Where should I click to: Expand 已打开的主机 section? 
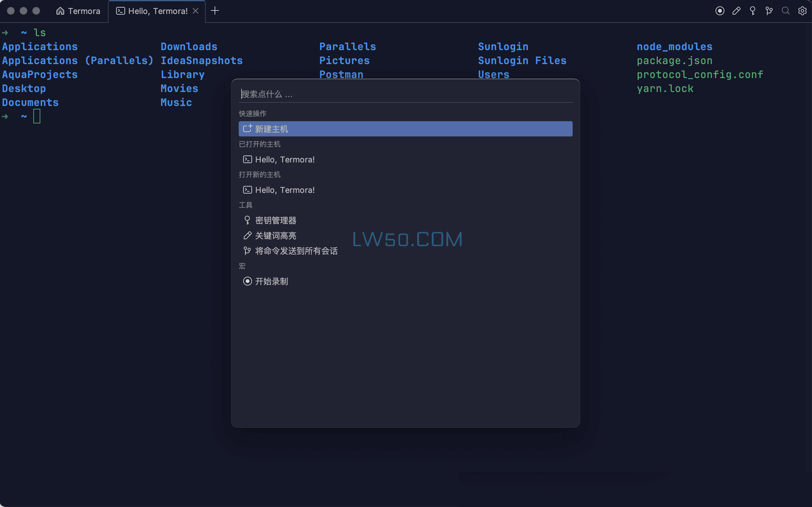click(x=260, y=144)
